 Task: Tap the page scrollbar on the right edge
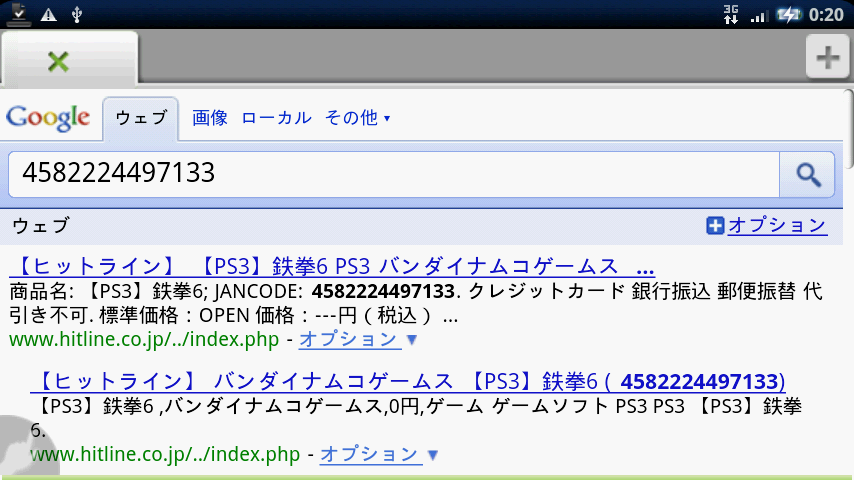click(850, 129)
